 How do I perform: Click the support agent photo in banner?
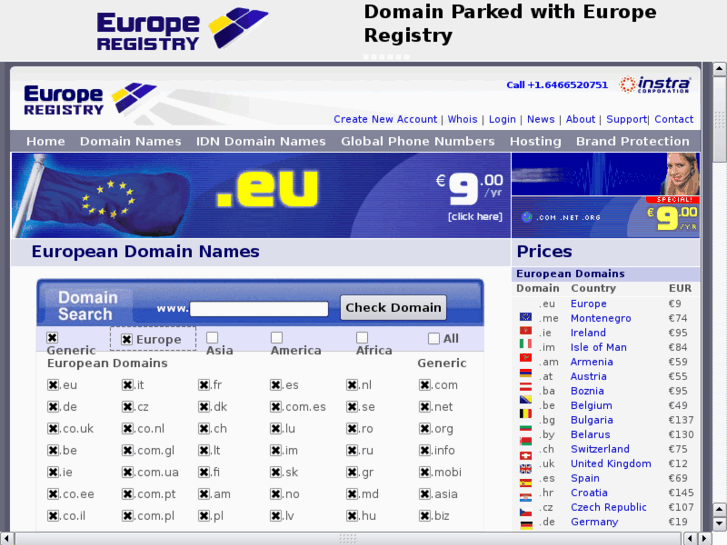[682, 174]
